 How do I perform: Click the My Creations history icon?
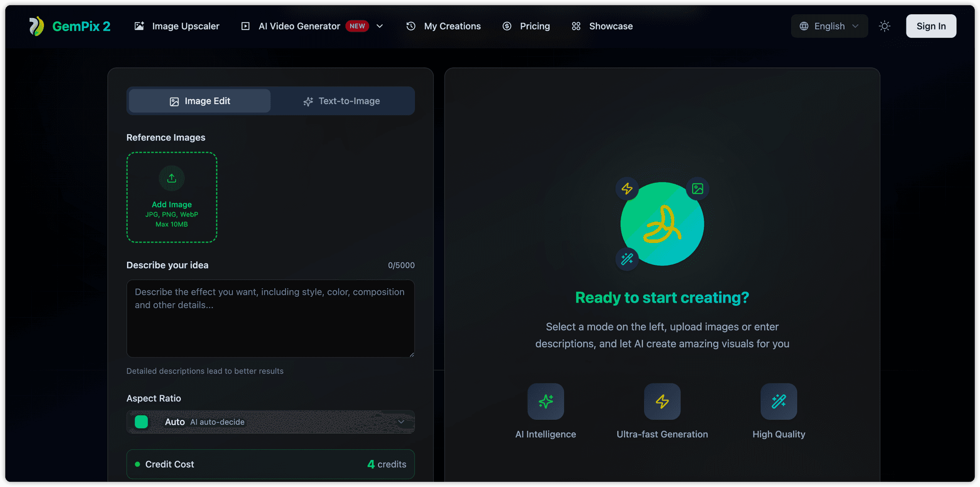(x=411, y=26)
